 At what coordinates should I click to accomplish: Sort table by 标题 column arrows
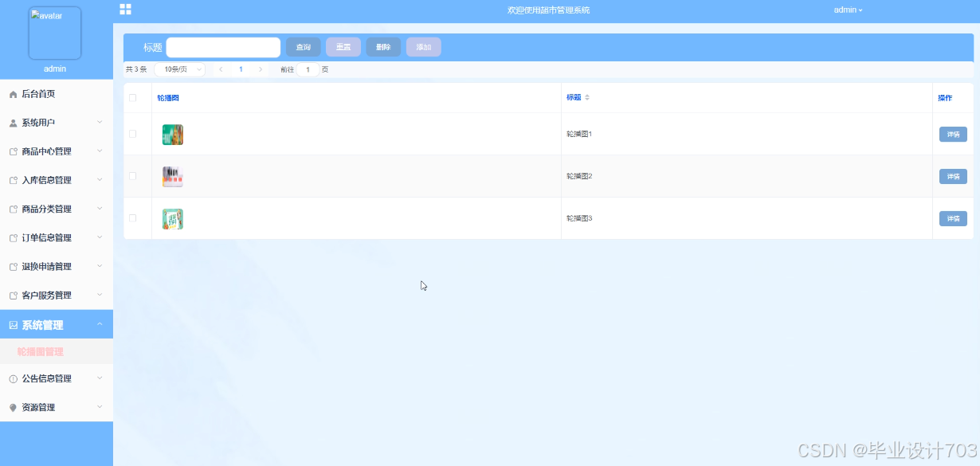coord(587,97)
